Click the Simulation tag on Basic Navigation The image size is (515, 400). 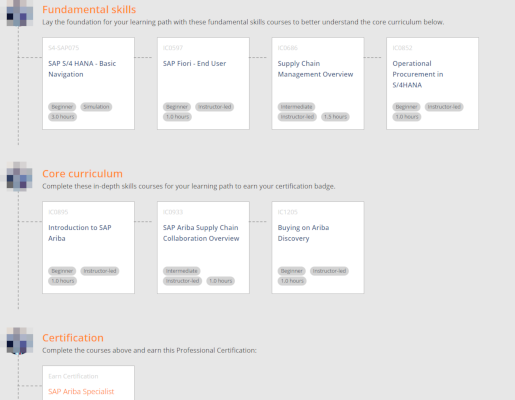96,107
